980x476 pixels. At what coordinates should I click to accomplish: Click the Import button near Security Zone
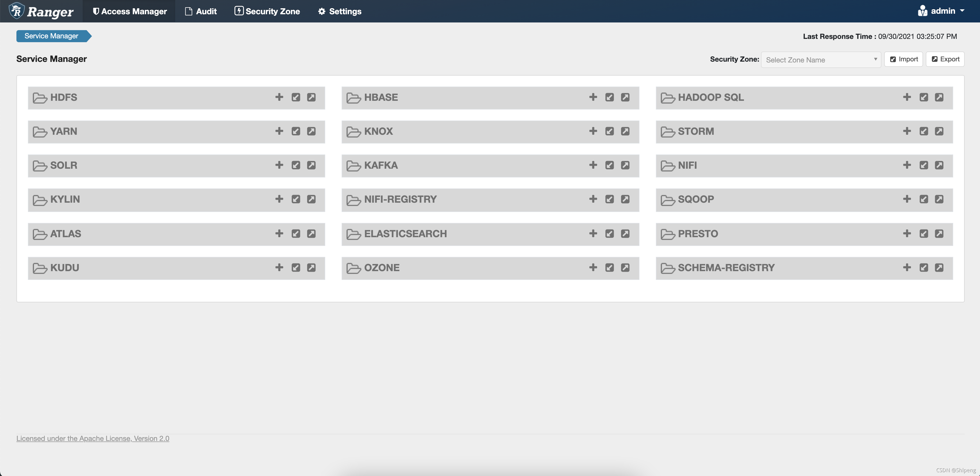tap(903, 59)
